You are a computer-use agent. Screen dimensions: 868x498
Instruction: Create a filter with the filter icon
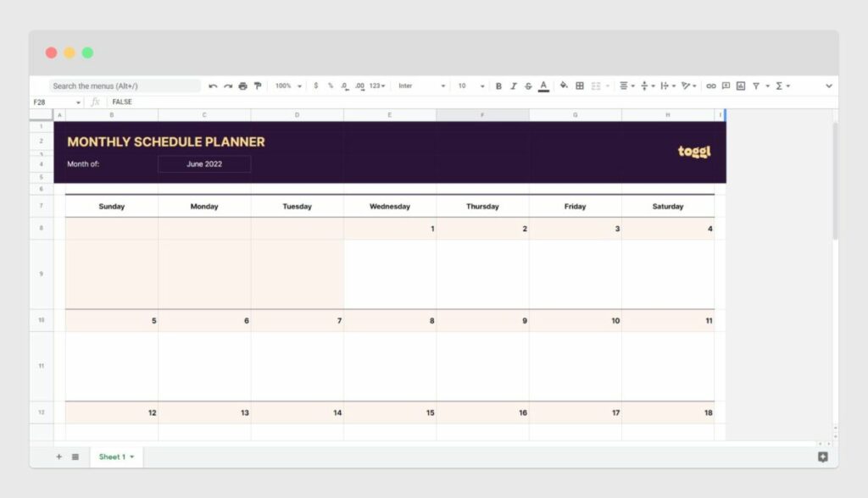[756, 85]
